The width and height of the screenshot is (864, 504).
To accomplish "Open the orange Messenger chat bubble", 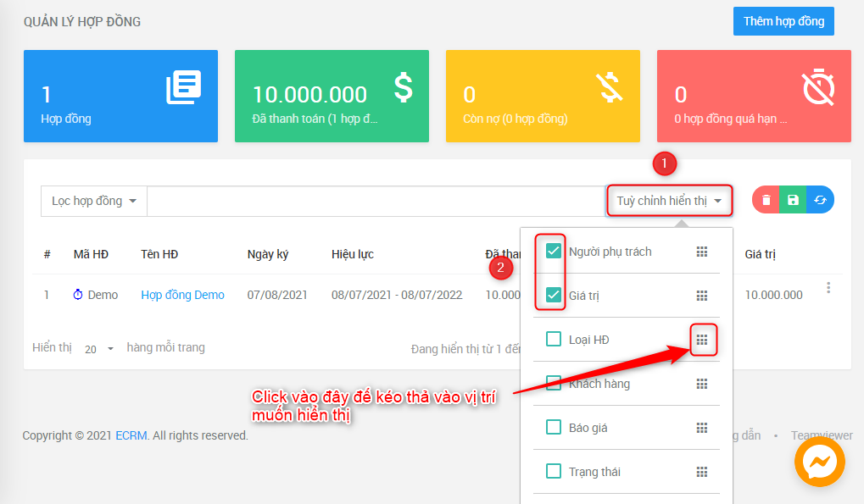I will click(820, 462).
